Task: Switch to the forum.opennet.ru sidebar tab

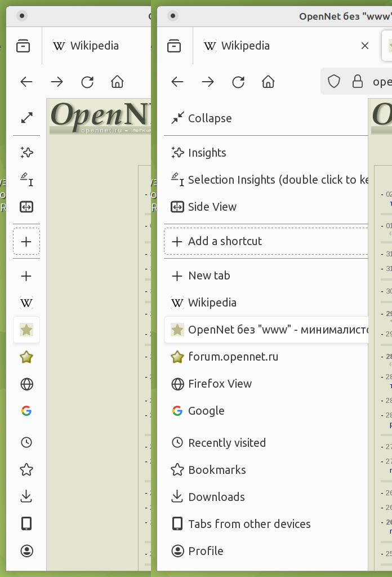Action: (x=233, y=357)
